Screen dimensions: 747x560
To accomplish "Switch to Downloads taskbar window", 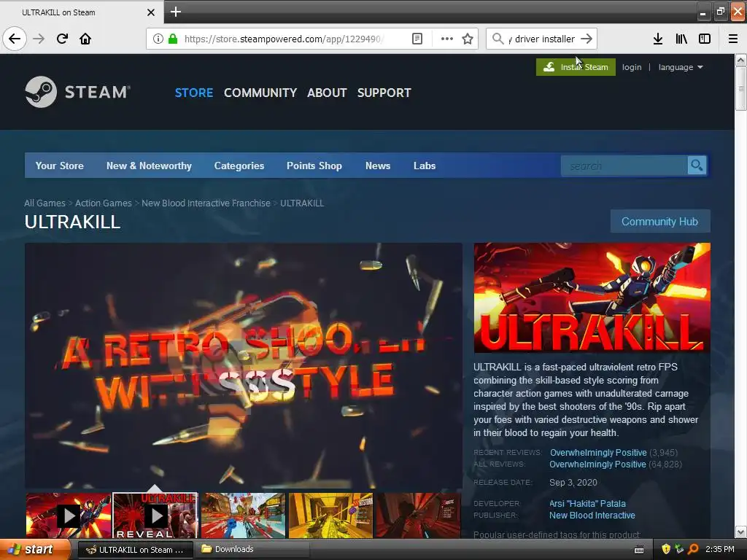I will [252, 550].
